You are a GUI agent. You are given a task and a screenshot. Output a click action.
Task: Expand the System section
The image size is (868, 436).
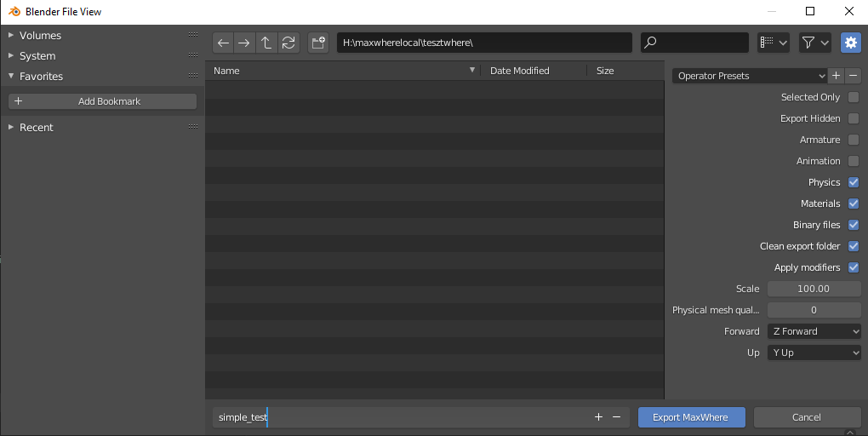10,55
